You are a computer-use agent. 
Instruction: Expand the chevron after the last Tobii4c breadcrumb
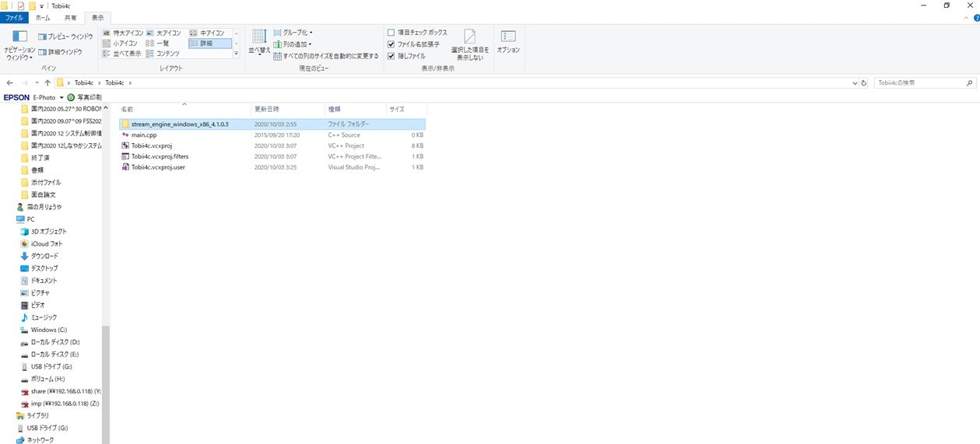click(x=130, y=82)
